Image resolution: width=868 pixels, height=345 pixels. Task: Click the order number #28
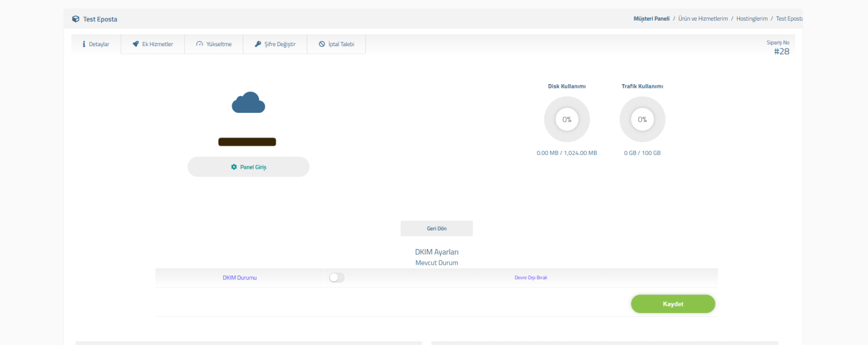pos(781,52)
